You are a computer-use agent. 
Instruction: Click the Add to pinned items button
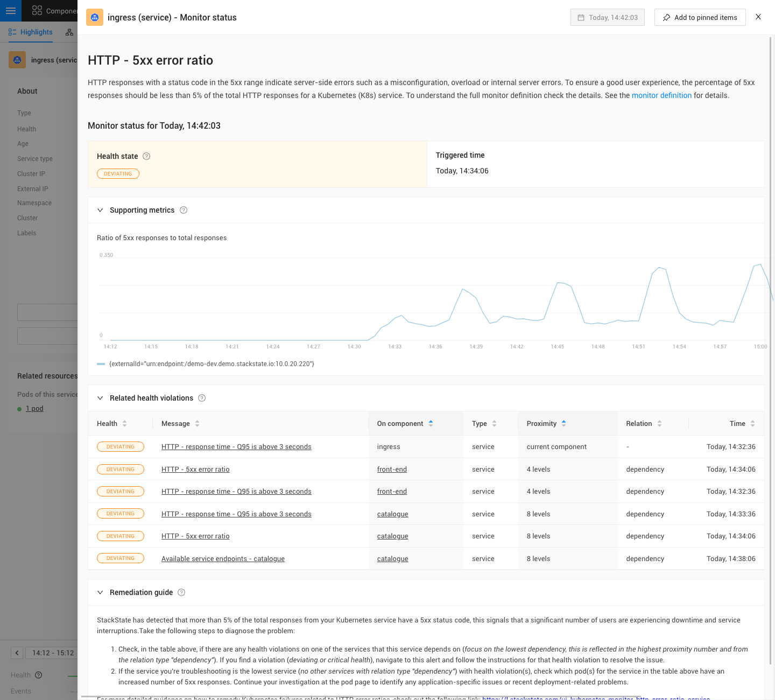700,17
